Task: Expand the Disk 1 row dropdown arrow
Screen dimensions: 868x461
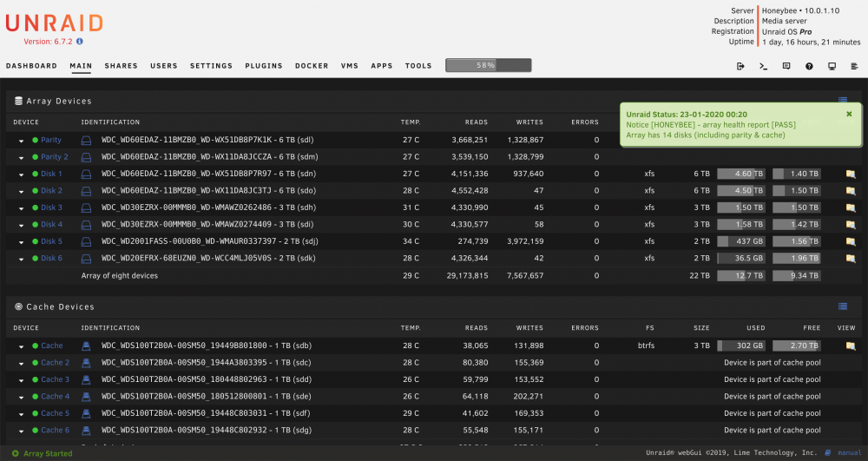Action: click(21, 175)
